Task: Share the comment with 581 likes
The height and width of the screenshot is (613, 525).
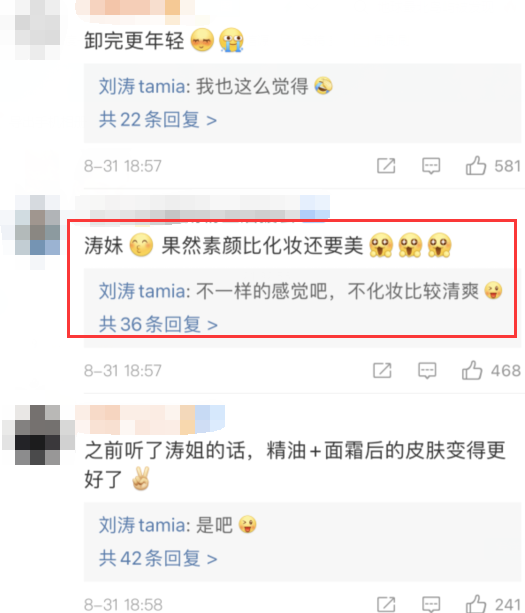Action: click(386, 166)
